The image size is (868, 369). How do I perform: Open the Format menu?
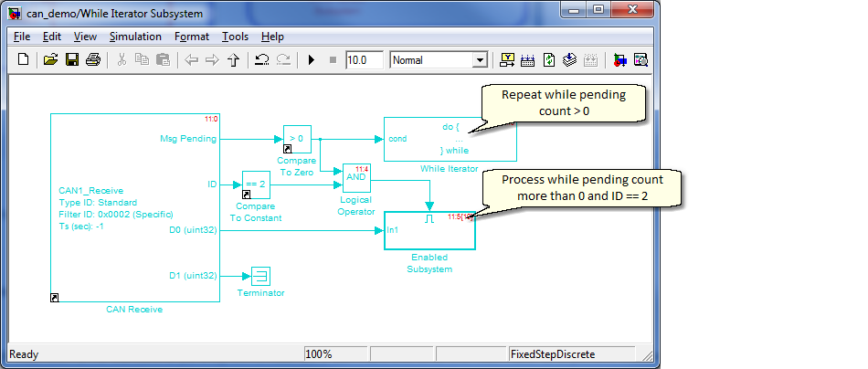click(192, 37)
